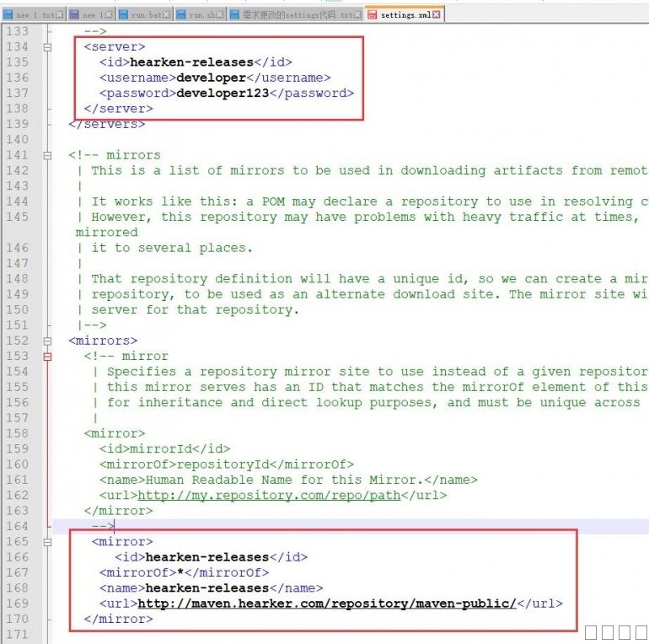Close the settings代码.txt tab
The height and width of the screenshot is (644, 649).
[x=357, y=15]
